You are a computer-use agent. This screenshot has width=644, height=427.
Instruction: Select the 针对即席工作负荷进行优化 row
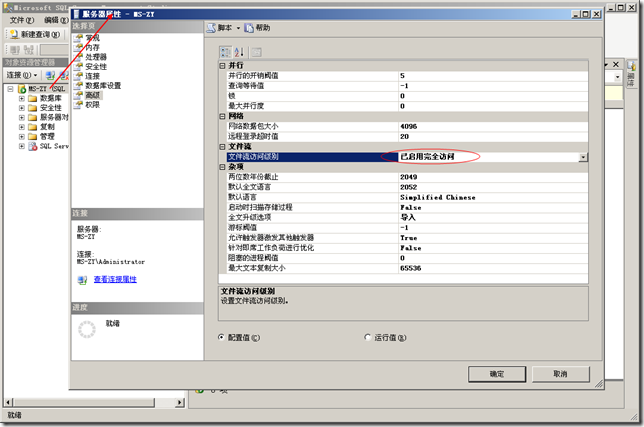pos(407,248)
